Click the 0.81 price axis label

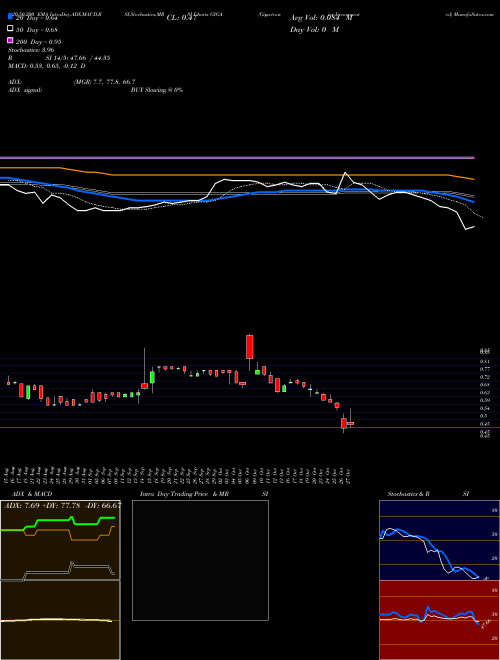(x=485, y=362)
